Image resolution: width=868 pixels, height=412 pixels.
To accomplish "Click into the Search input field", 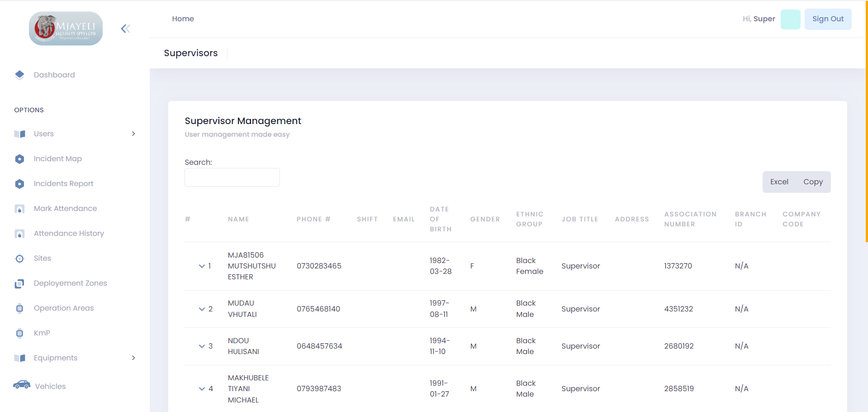I will 232,177.
